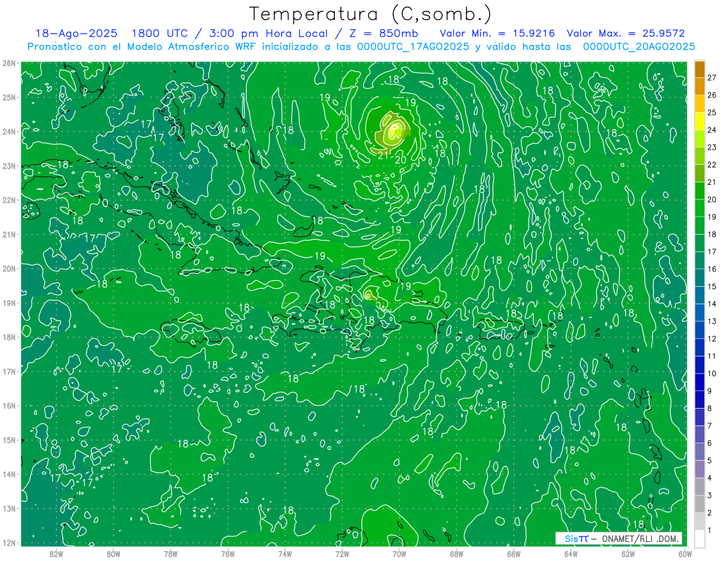Click the "25N" latitude axis label
Image resolution: width=728 pixels, height=562 pixels.
tap(9, 97)
